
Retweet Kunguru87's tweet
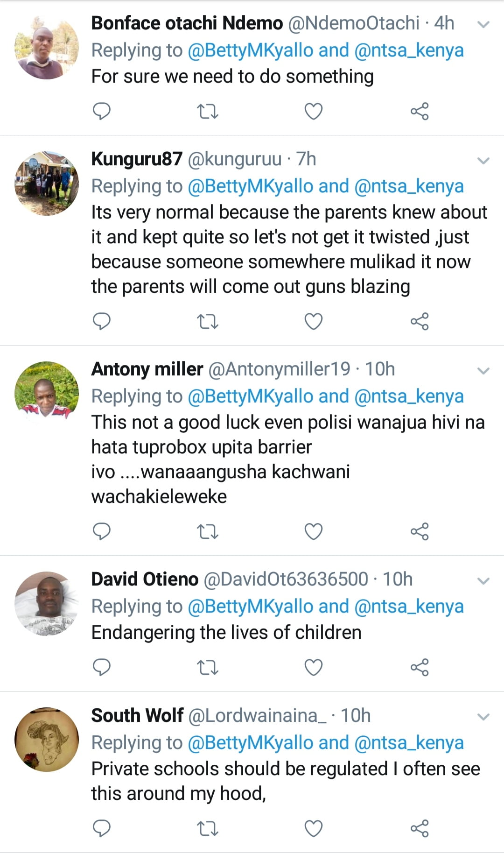tap(208, 322)
